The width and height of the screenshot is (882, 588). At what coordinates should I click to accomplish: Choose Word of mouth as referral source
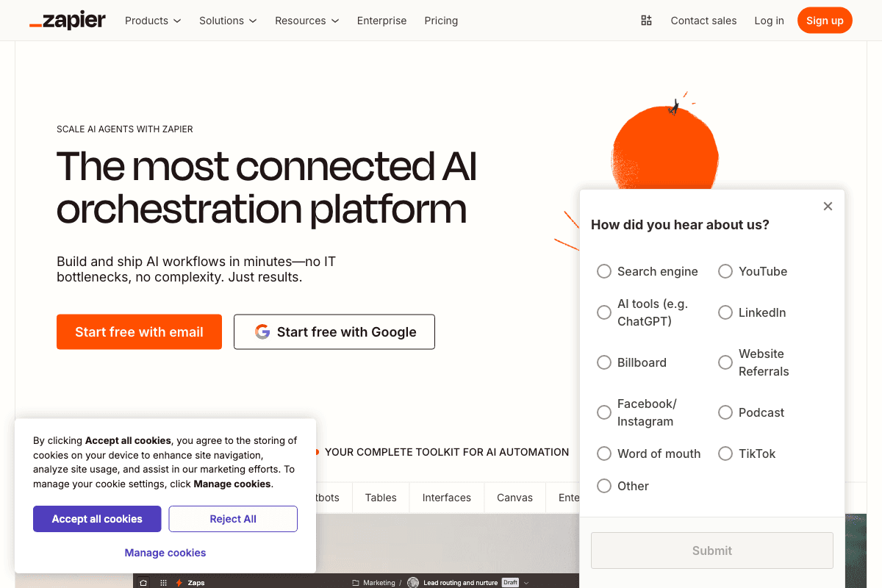click(603, 453)
